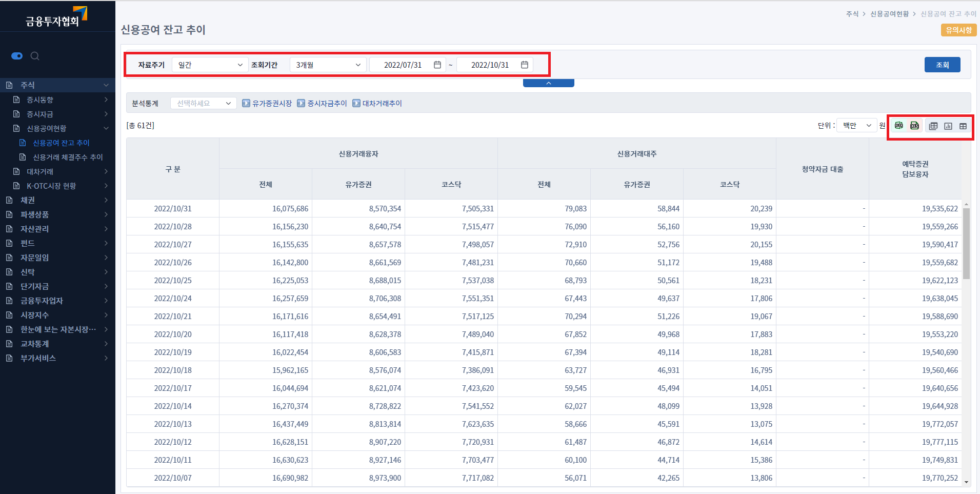This screenshot has height=494, width=980.
Task: Collapse the search panel with the up-chevron bar
Action: pyautogui.click(x=549, y=83)
